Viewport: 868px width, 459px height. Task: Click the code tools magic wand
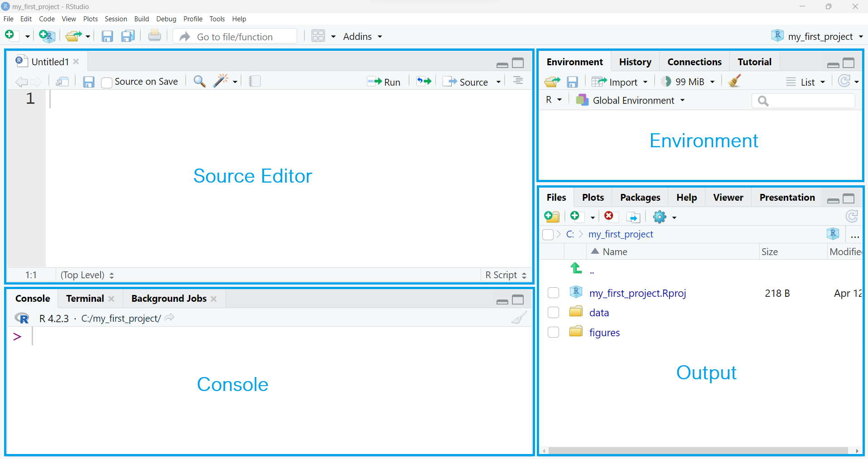pyautogui.click(x=221, y=81)
